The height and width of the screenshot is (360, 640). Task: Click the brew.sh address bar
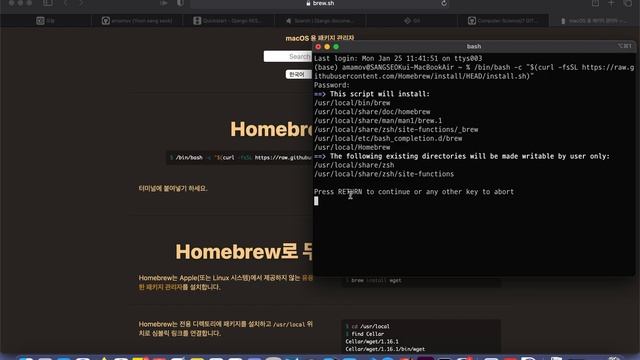click(x=320, y=3)
